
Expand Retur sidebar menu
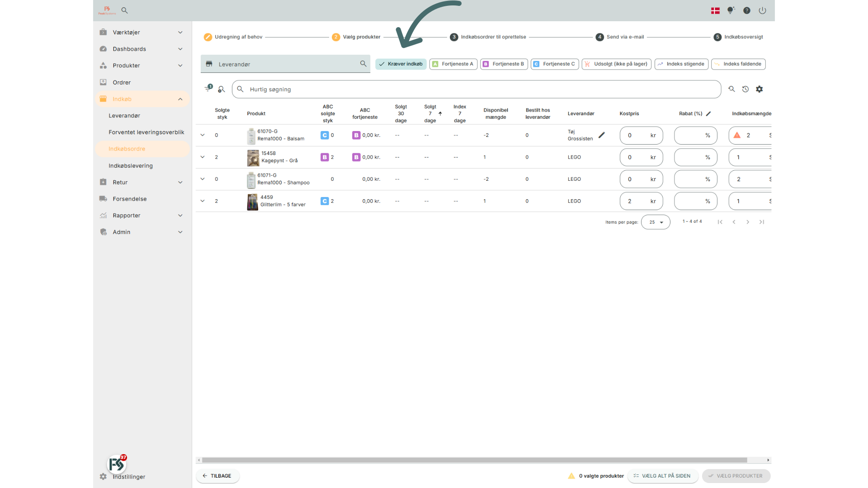click(142, 182)
